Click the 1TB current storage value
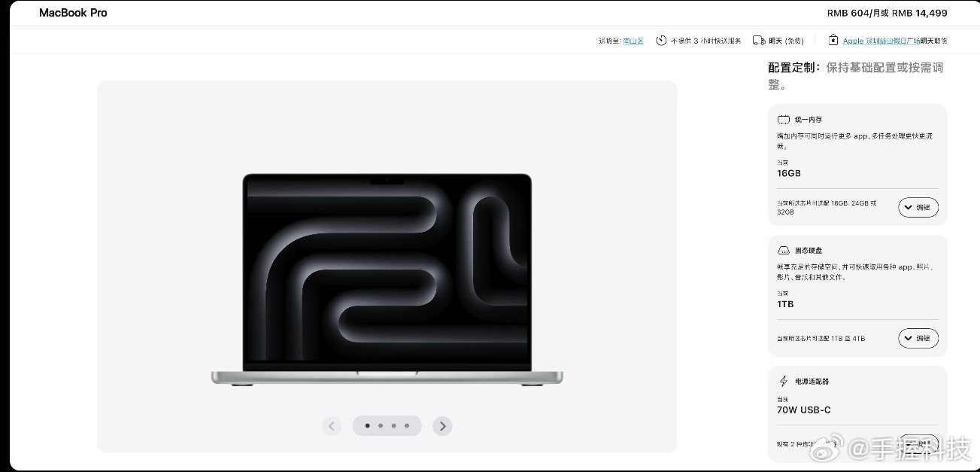 click(x=785, y=304)
